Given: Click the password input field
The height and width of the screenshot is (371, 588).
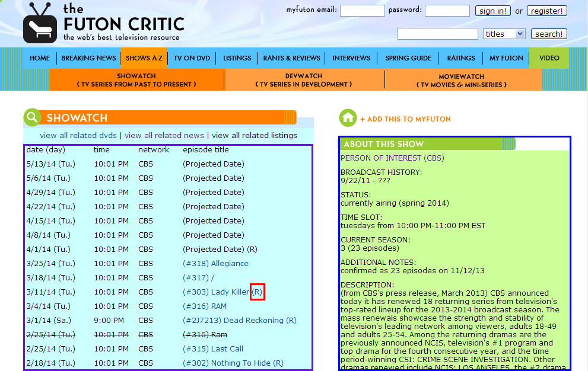Looking at the screenshot, I should click(x=447, y=11).
